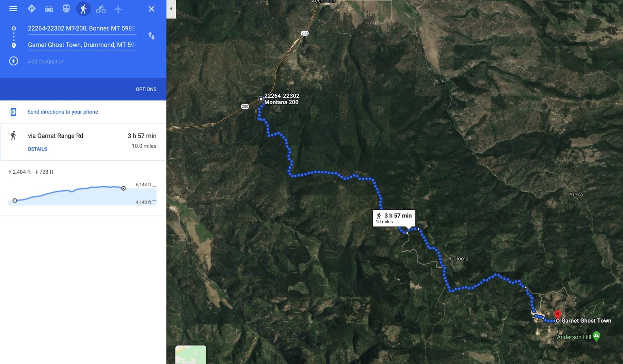This screenshot has height=364, width=623.
Task: Switch to transit directions mode
Action: (66, 9)
